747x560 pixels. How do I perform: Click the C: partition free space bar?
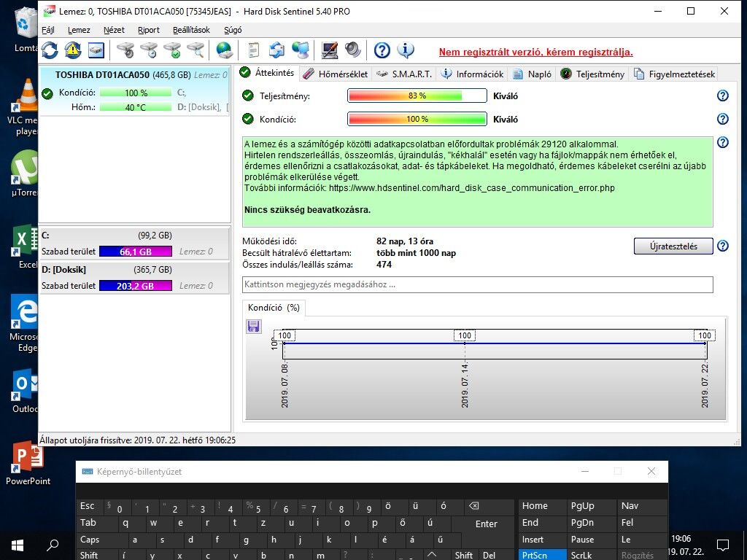(x=135, y=252)
